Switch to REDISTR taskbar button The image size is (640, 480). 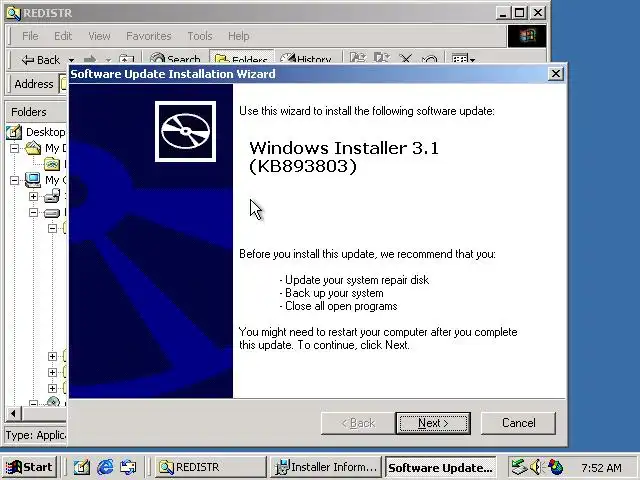(x=211, y=467)
